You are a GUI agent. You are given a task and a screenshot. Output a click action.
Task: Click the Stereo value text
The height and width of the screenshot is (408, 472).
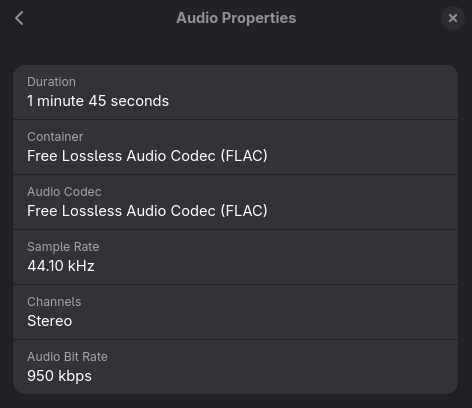pyautogui.click(x=50, y=321)
